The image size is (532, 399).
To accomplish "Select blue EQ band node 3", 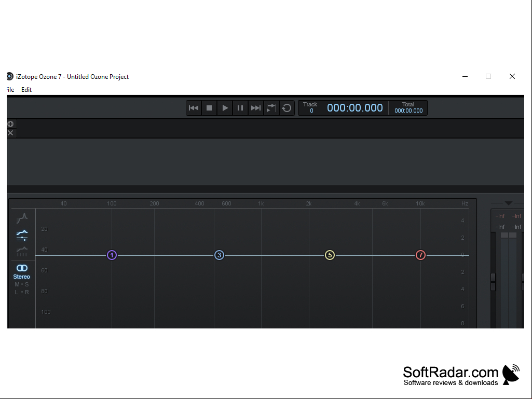I will [x=219, y=255].
